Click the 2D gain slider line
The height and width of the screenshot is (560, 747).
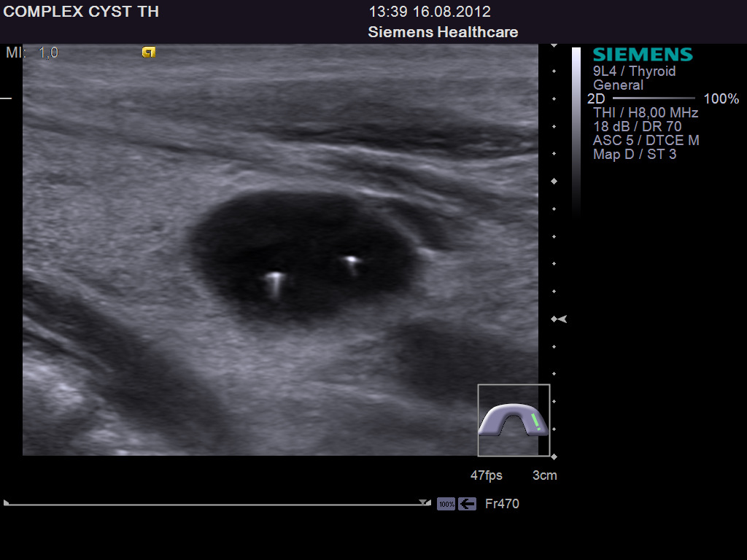654,98
